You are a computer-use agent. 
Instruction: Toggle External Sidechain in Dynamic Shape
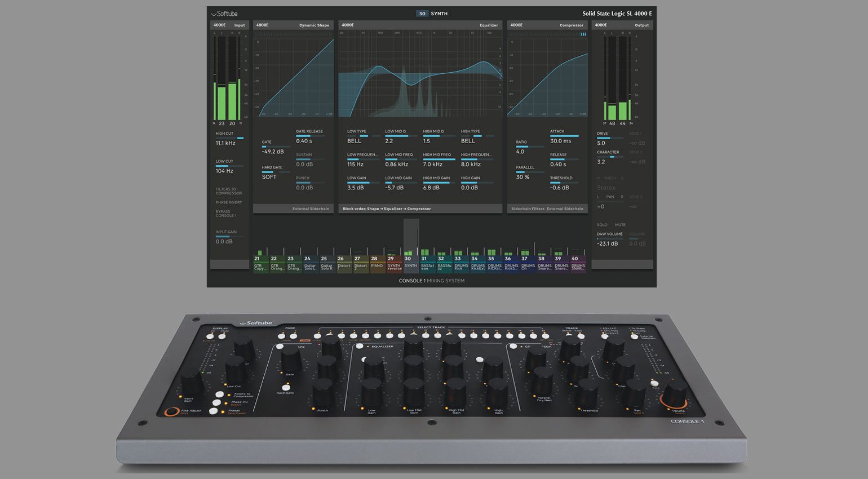click(311, 209)
